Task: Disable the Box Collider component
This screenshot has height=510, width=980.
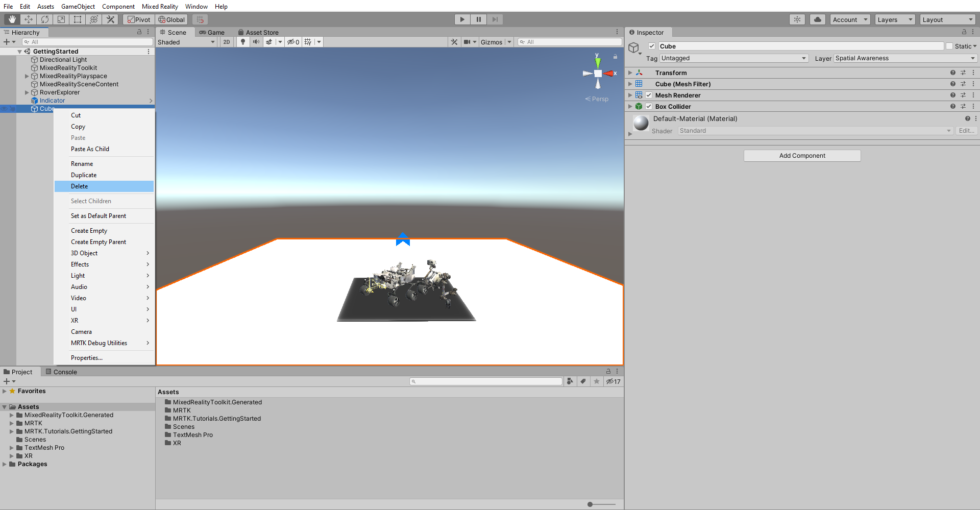Action: pyautogui.click(x=649, y=106)
